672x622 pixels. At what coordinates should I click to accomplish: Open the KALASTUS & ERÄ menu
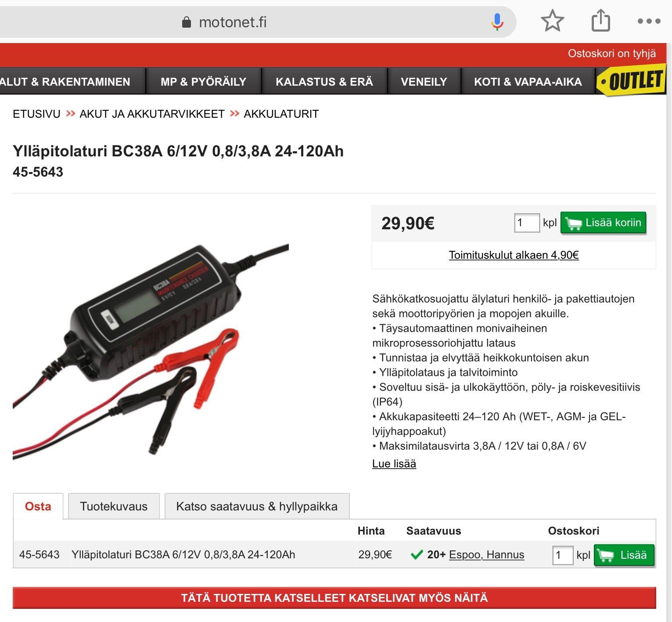(x=324, y=82)
